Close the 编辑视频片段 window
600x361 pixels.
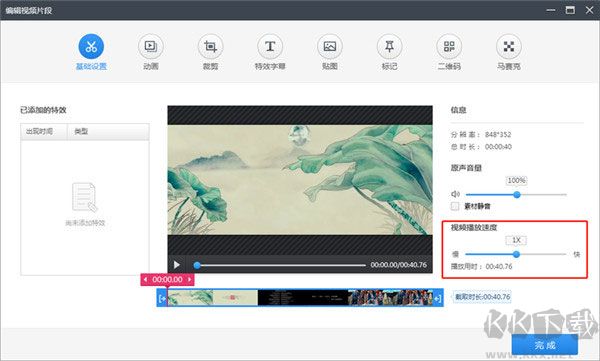589,10
